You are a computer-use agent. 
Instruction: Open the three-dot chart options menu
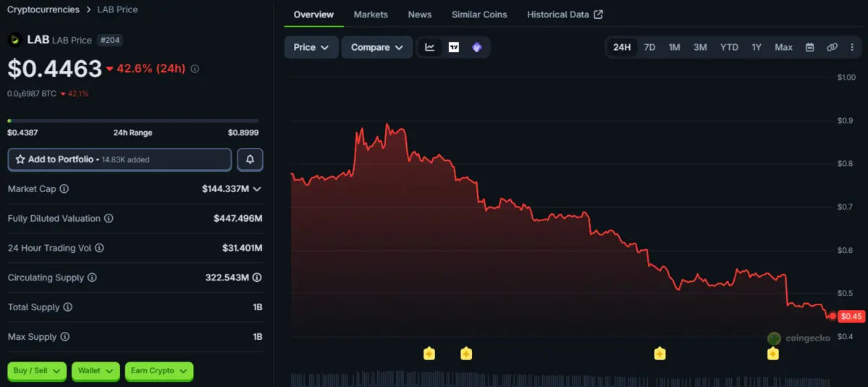(x=852, y=47)
